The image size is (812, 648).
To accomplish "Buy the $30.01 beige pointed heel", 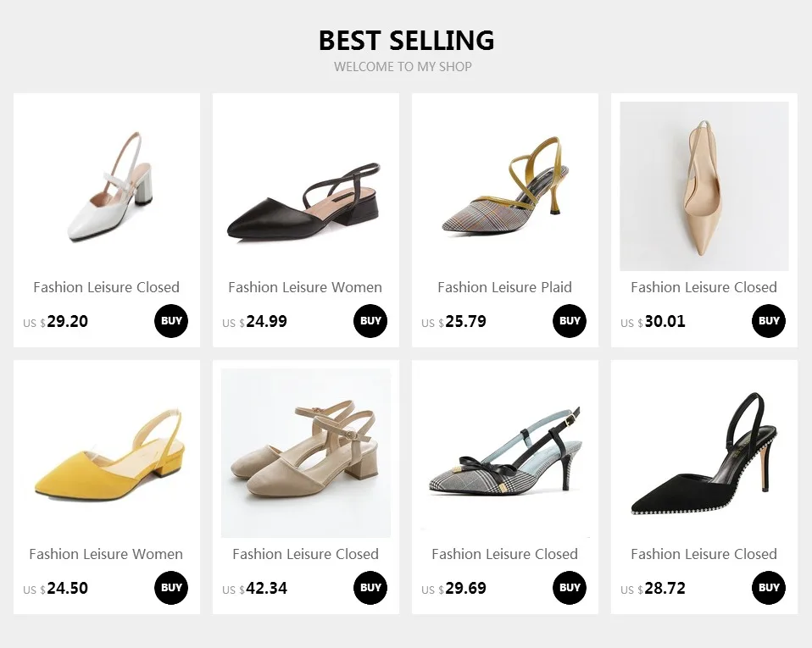I will [x=769, y=321].
